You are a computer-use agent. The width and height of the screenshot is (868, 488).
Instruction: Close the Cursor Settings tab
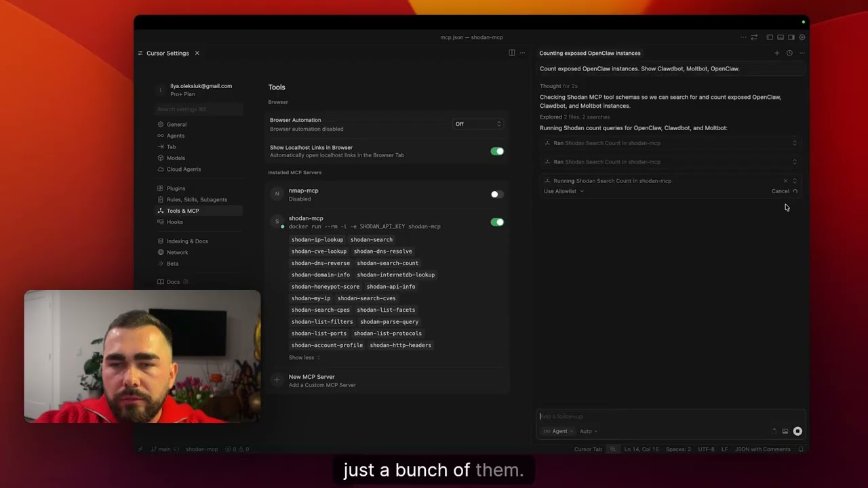[x=197, y=53]
